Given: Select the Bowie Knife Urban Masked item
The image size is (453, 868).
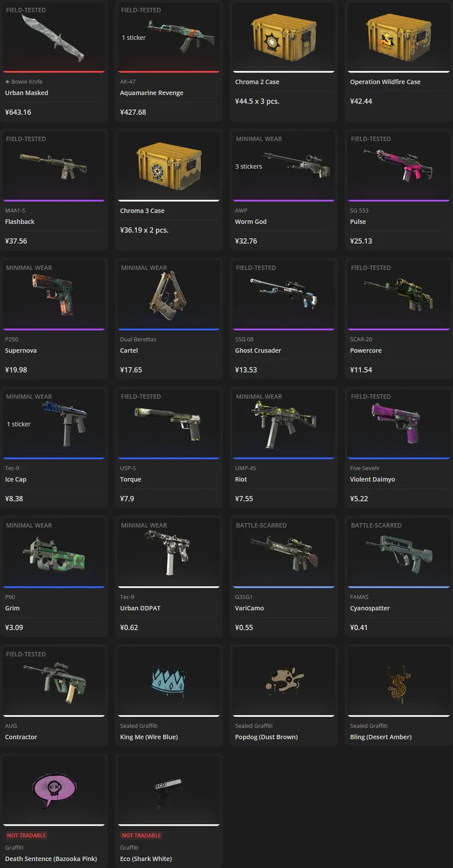Looking at the screenshot, I should tap(54, 61).
